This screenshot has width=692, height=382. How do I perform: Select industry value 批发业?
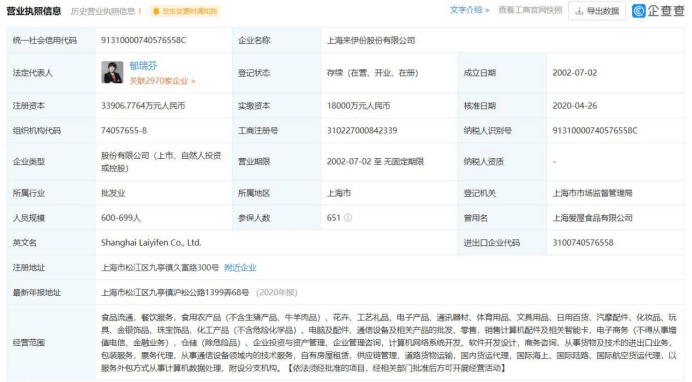click(113, 193)
